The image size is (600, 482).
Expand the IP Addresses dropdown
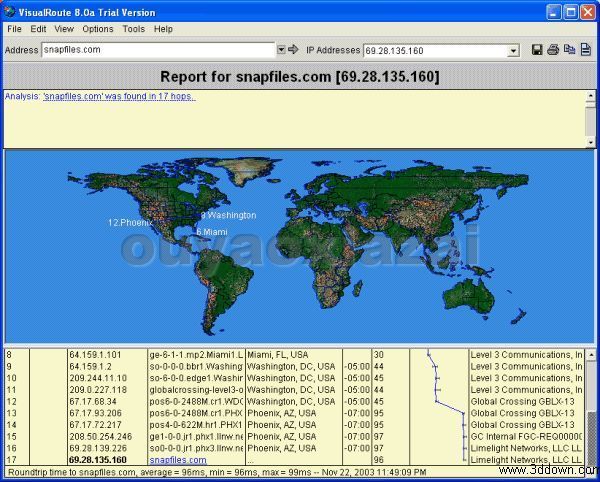(513, 50)
